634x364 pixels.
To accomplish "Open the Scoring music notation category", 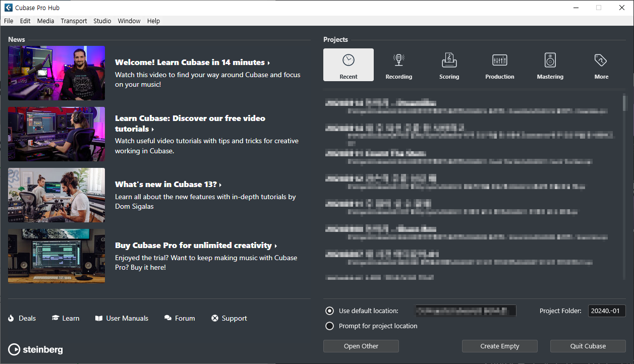I will click(x=449, y=65).
